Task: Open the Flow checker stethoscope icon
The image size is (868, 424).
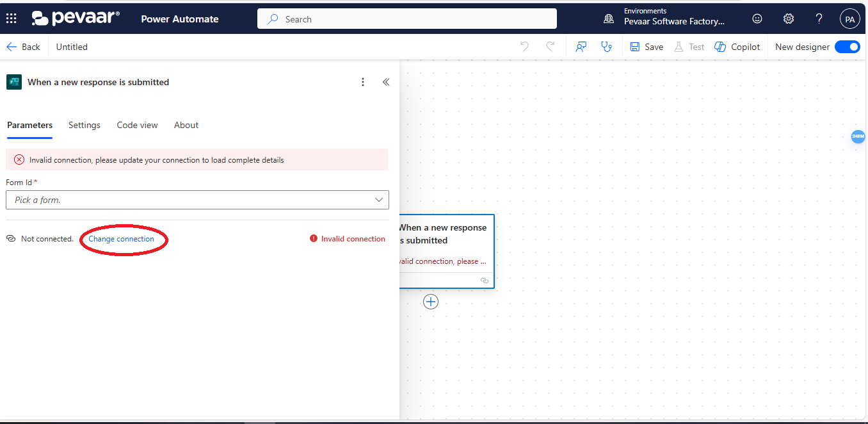Action: click(x=606, y=47)
